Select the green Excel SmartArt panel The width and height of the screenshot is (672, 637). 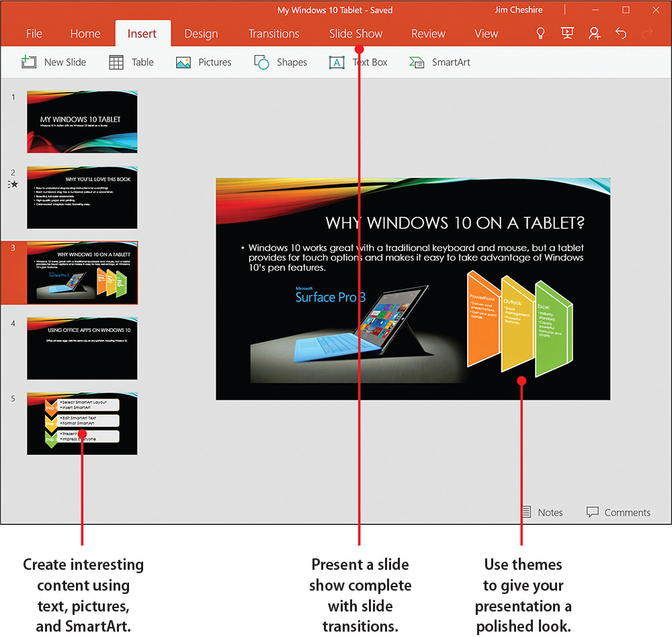pos(554,329)
